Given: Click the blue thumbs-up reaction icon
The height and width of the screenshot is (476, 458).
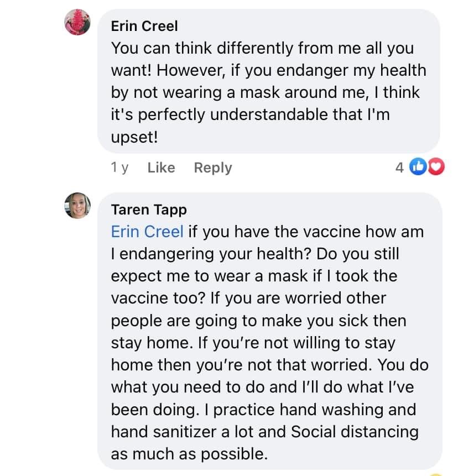Looking at the screenshot, I should (418, 168).
